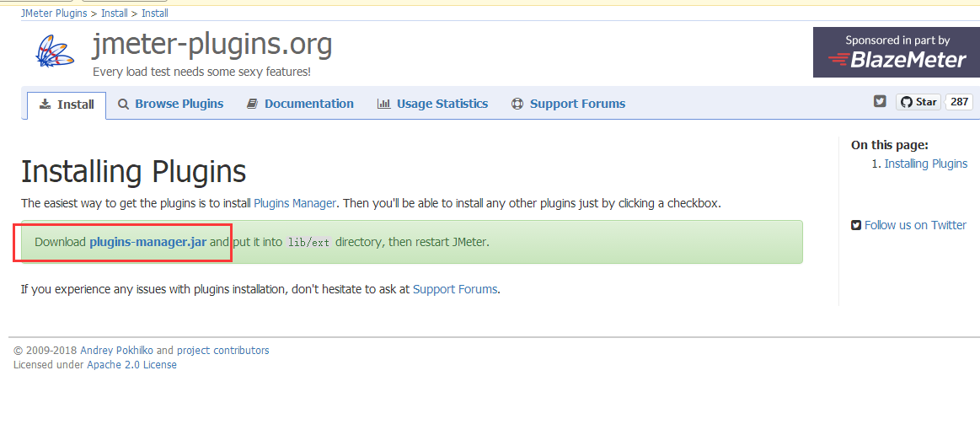
Task: Download the plugins-manager.jar file
Action: point(147,242)
